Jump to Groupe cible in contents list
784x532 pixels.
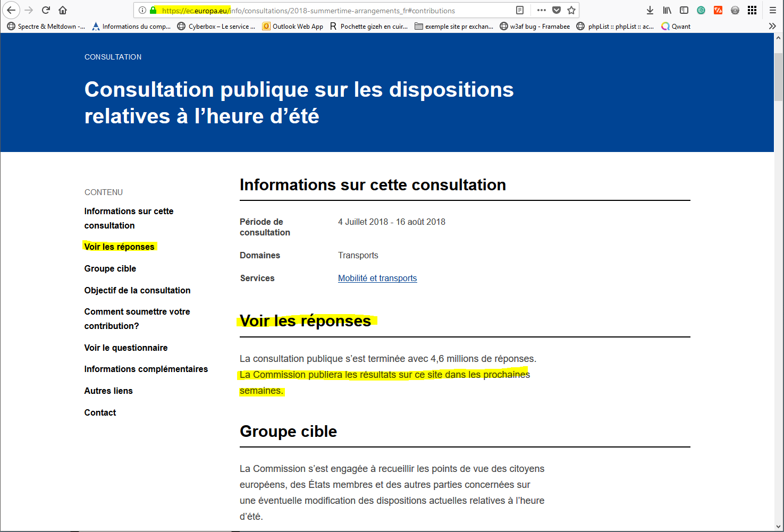pos(110,268)
